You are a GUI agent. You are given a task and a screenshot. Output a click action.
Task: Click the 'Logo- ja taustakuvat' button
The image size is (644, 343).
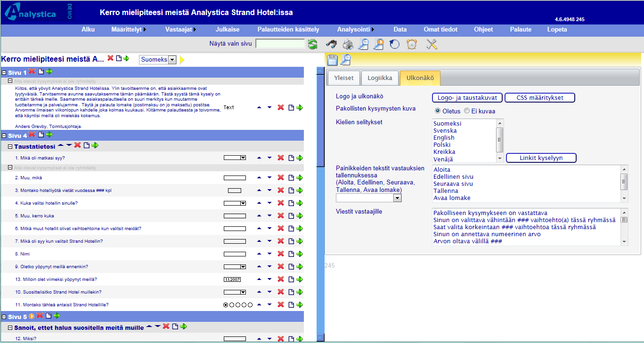(x=467, y=98)
